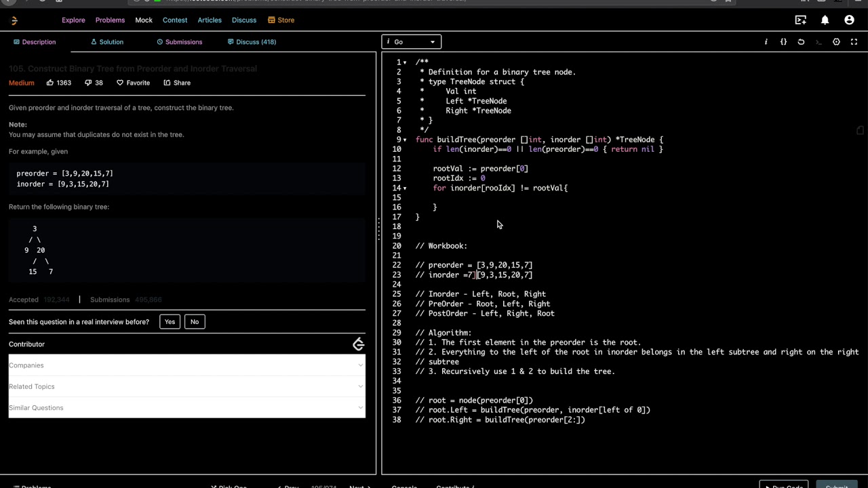
Task: Click the inorder[rooIdx] != rootVal line
Action: [500, 188]
